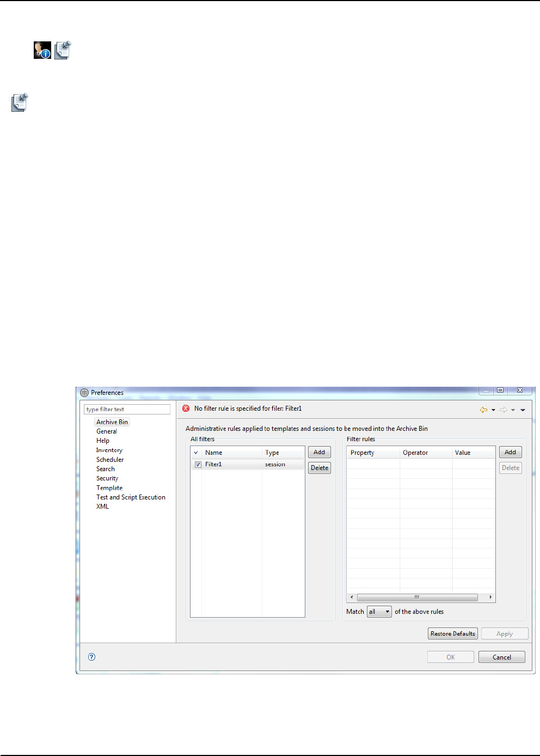Click Add button in Filter rules
This screenshot has width=540, height=756.
pyautogui.click(x=511, y=452)
